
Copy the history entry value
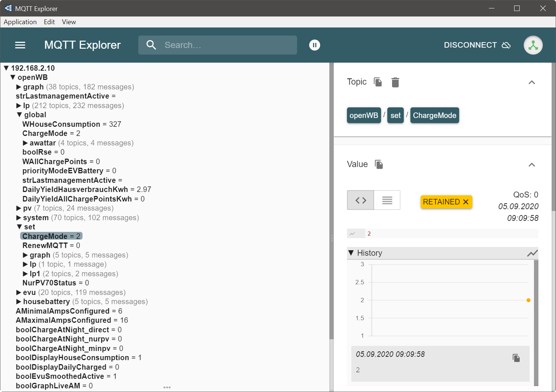516,358
